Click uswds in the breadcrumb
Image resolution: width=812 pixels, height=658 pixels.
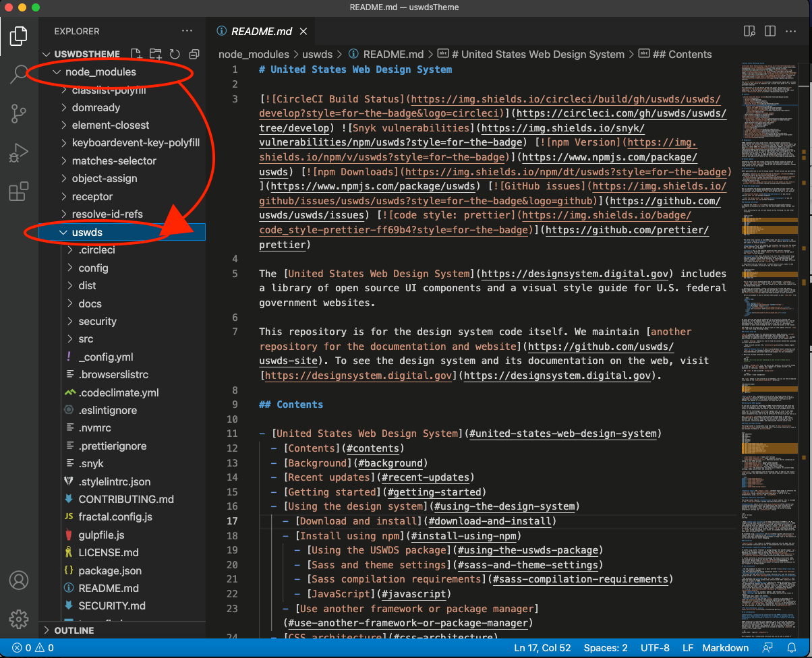tap(317, 55)
